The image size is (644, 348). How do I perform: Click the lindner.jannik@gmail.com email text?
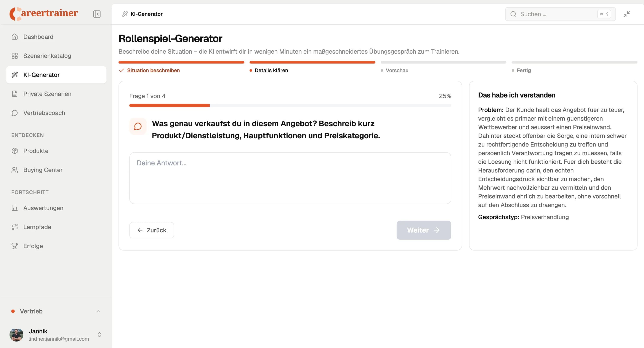[59, 339]
